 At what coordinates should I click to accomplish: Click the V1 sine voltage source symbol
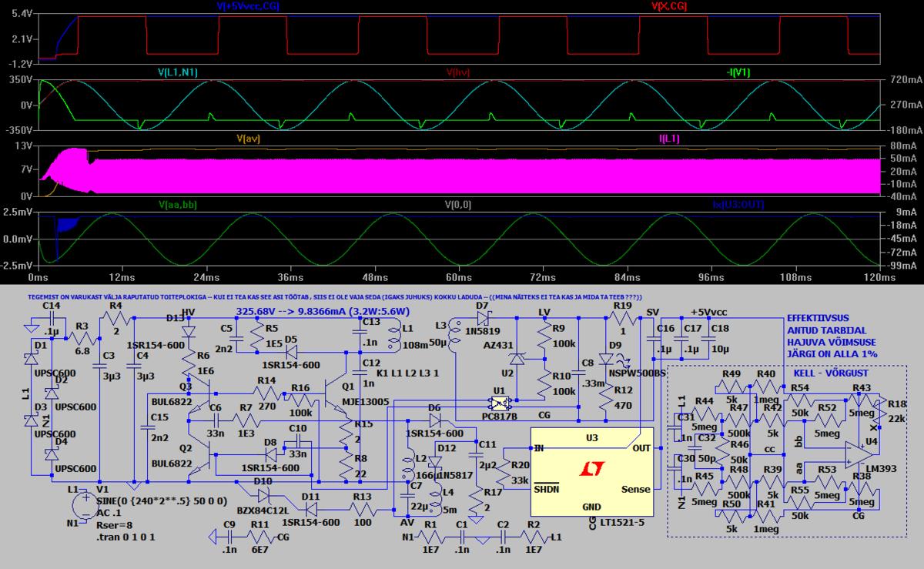point(84,506)
